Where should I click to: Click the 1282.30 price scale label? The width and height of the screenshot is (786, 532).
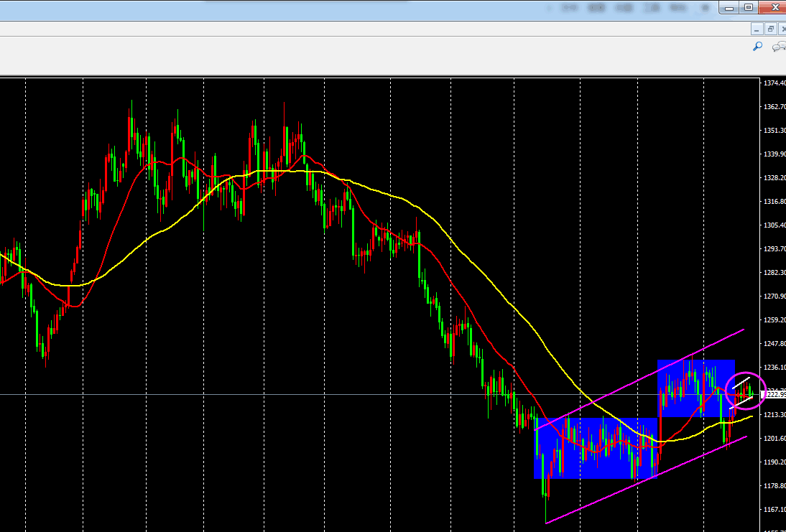(x=773, y=273)
